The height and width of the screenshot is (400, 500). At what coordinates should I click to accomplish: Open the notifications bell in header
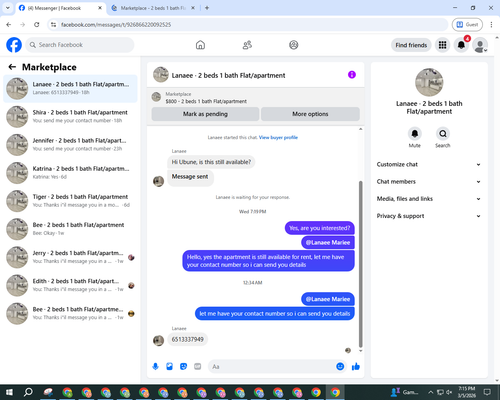(x=461, y=45)
